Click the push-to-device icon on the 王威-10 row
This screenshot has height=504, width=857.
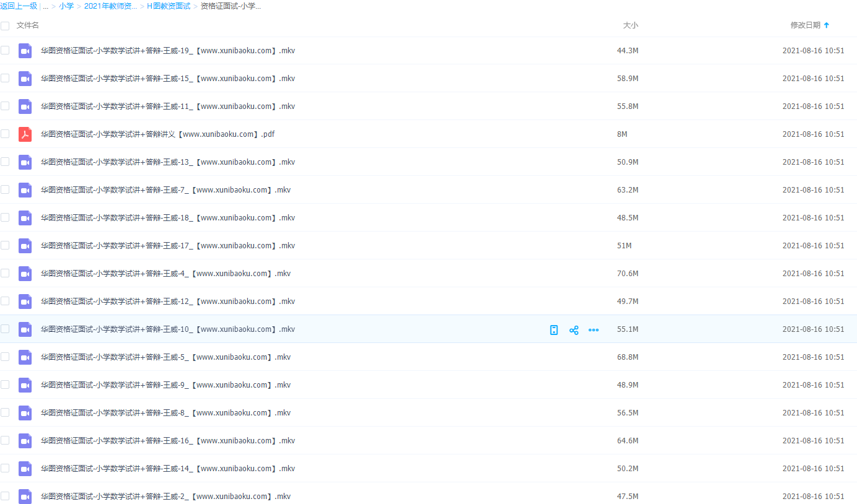tap(554, 330)
